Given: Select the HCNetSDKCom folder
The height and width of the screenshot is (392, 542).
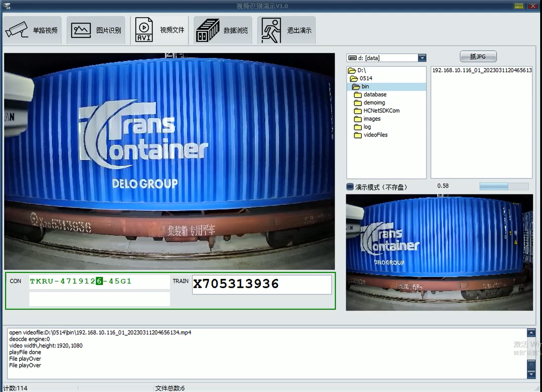Looking at the screenshot, I should tap(381, 111).
